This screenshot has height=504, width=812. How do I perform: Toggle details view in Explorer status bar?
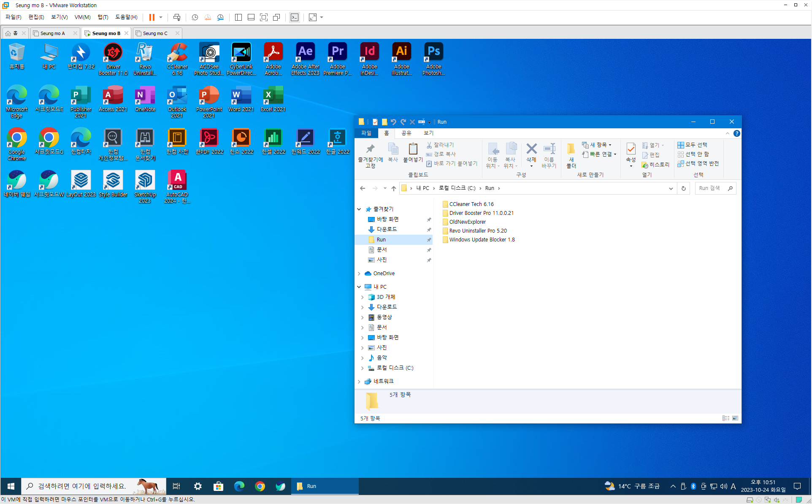[x=725, y=418]
